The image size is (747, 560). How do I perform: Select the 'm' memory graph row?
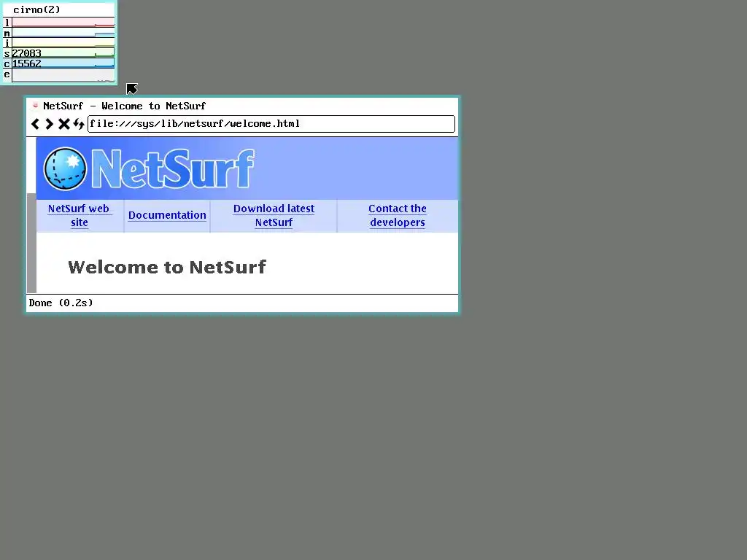(59, 33)
